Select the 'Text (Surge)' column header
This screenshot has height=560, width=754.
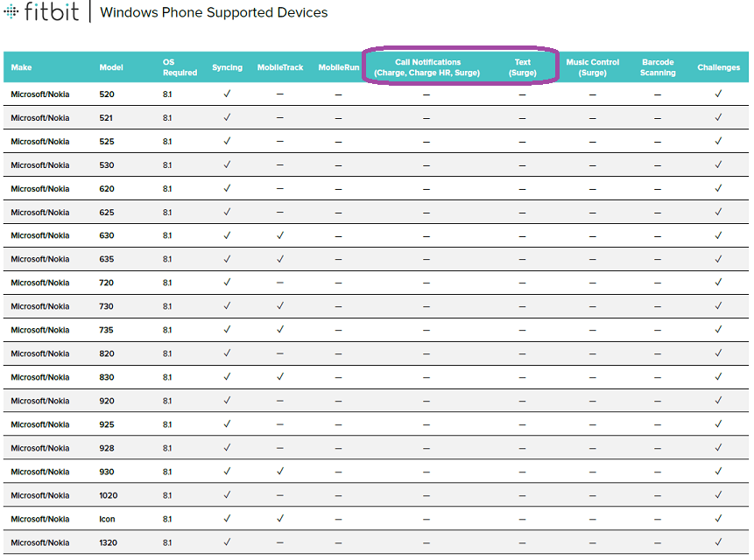click(x=522, y=67)
